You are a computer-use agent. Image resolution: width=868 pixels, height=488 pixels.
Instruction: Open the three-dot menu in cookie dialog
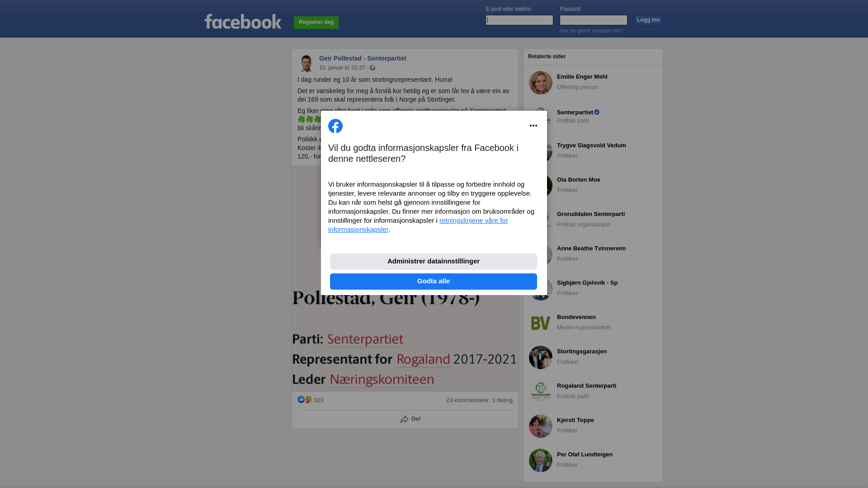(533, 126)
